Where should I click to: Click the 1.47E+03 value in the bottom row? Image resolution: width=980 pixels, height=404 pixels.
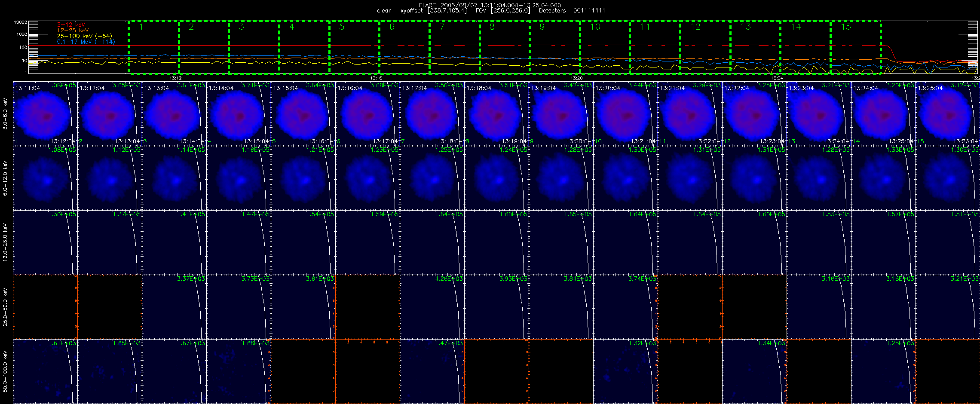click(449, 343)
